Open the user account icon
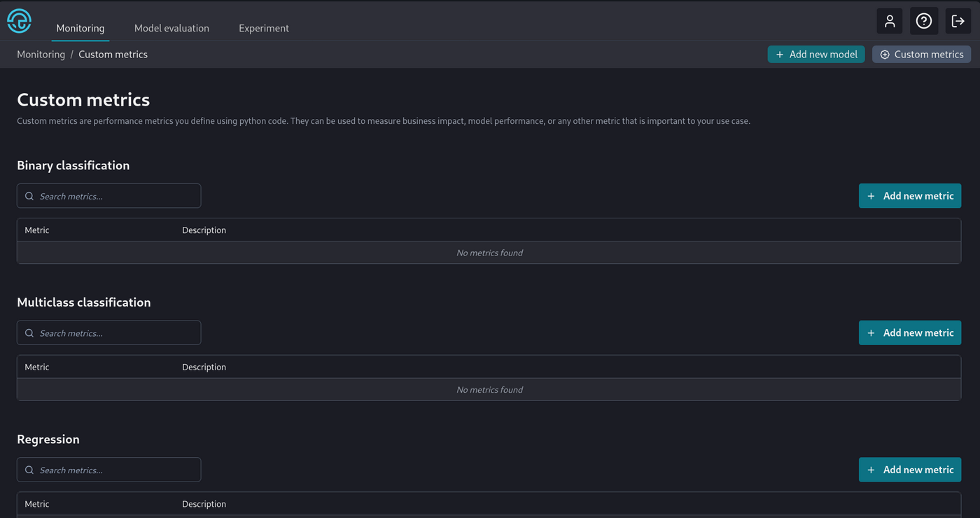Image resolution: width=980 pixels, height=518 pixels. pyautogui.click(x=890, y=20)
